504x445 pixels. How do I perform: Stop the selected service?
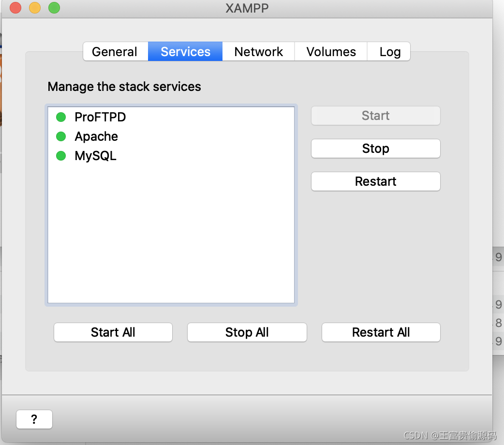point(375,148)
